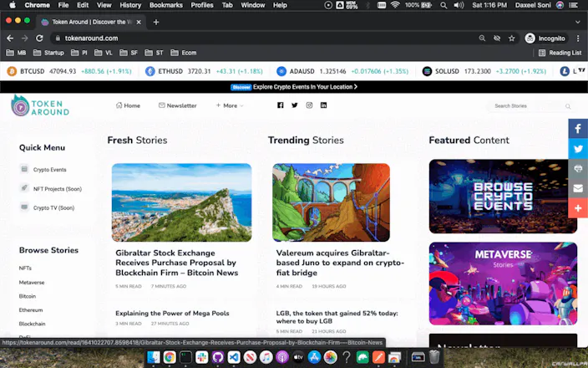Screen dimensions: 588x368
Task: Click the red plus share button
Action: (x=578, y=208)
